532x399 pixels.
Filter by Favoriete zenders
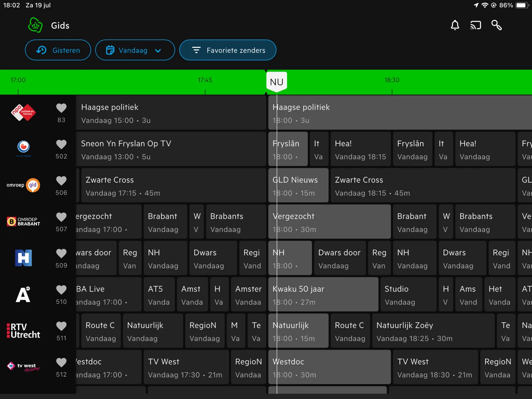(228, 50)
